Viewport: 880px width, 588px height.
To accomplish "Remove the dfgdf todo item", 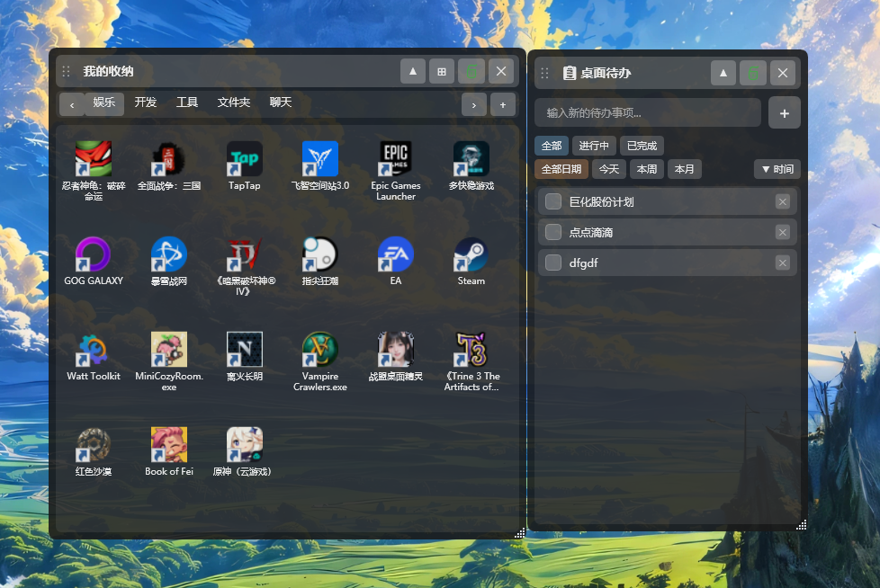I will 782,263.
